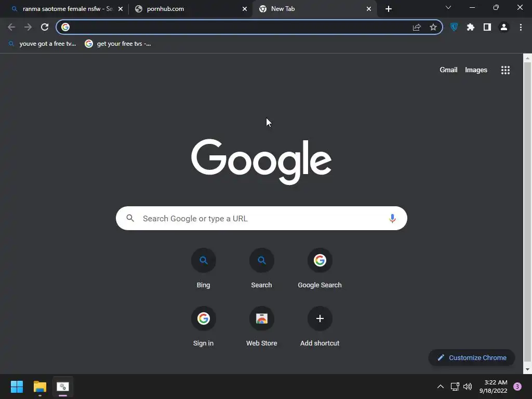Open the Sign in shortcut
The image size is (532, 399).
click(203, 326)
